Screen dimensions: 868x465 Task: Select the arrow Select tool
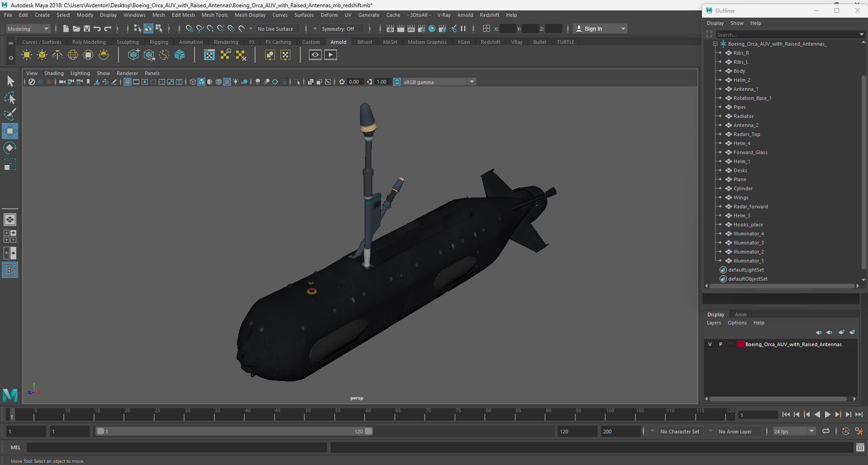click(x=10, y=81)
